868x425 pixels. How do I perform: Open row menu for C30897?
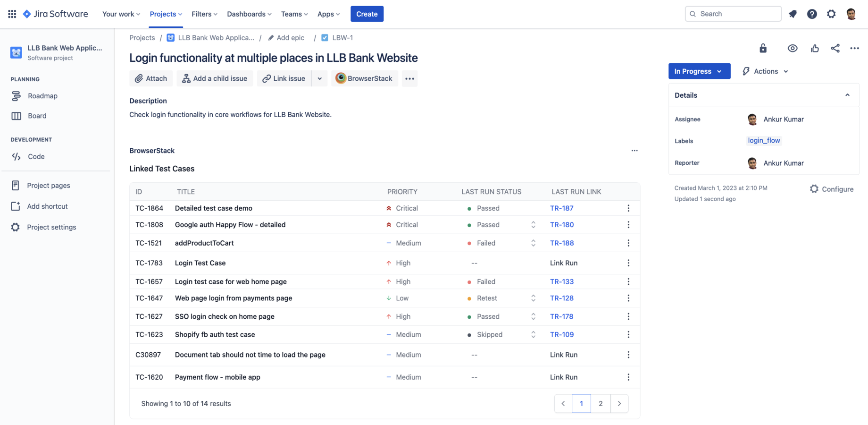point(628,355)
